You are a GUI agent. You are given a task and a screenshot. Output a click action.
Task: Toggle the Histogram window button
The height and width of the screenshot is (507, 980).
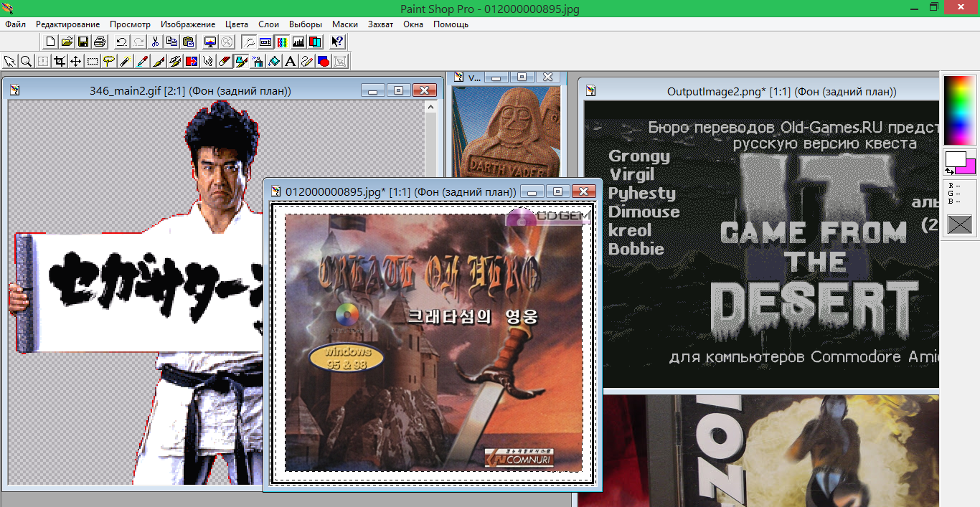(298, 42)
